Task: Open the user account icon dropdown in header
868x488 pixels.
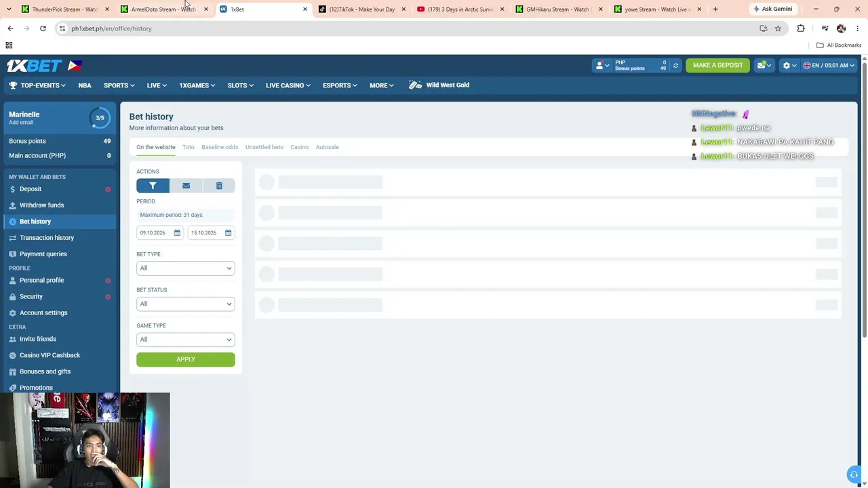Action: click(601, 65)
